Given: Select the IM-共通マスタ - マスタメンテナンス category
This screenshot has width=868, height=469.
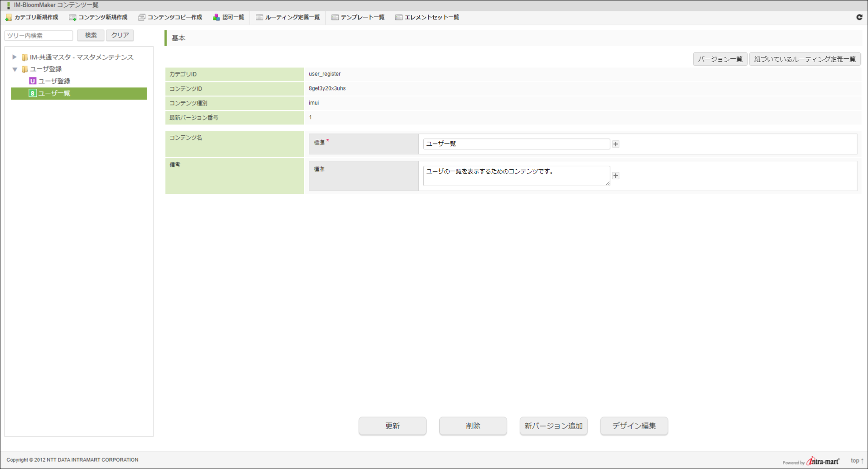Looking at the screenshot, I should pyautogui.click(x=82, y=57).
